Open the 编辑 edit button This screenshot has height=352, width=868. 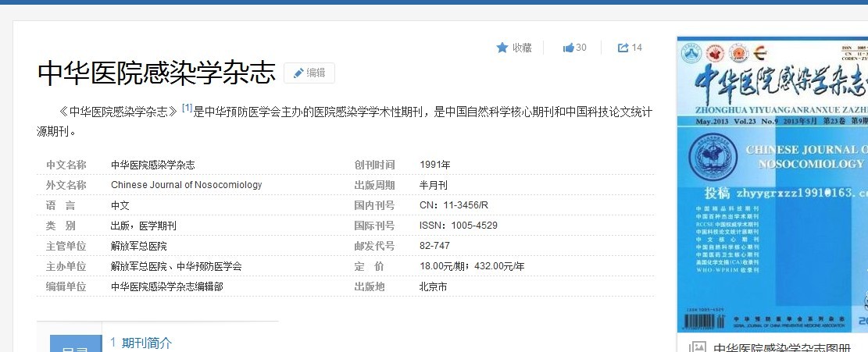(x=309, y=73)
